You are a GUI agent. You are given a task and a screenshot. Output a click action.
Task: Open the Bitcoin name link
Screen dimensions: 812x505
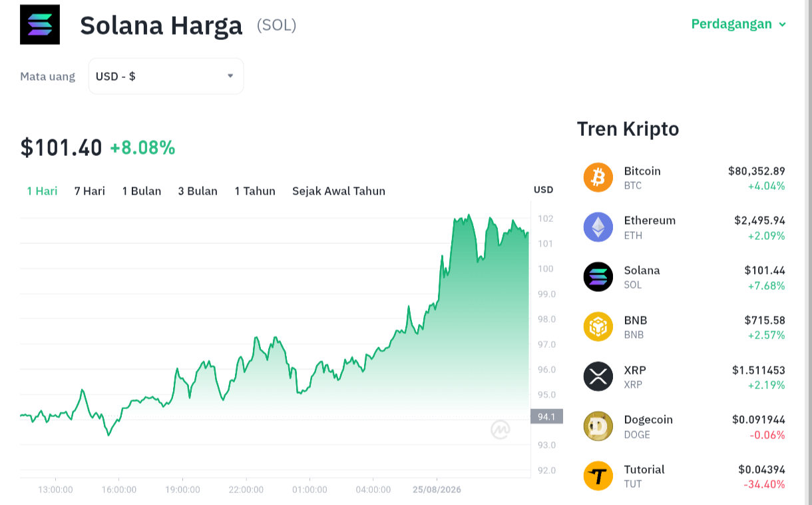coord(642,171)
